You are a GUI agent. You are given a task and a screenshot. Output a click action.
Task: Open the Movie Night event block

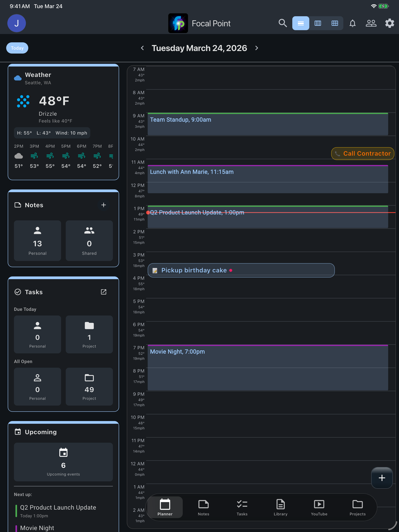pyautogui.click(x=267, y=367)
